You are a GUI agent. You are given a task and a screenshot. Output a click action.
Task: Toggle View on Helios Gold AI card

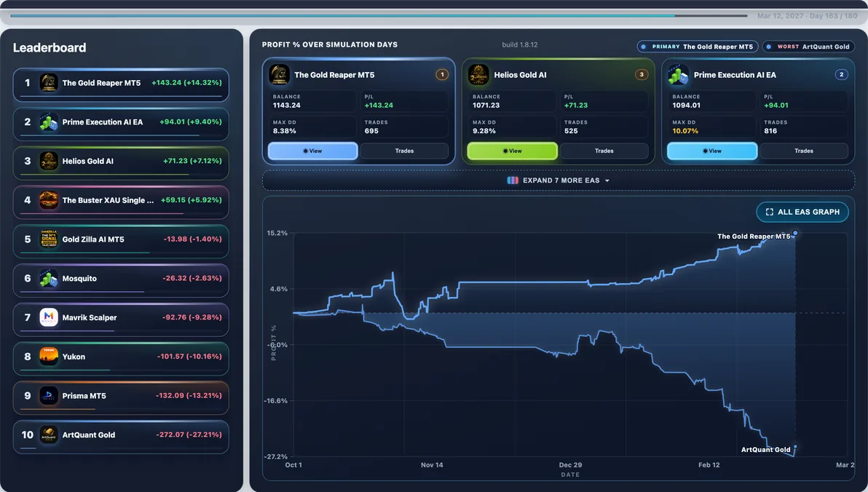point(512,151)
